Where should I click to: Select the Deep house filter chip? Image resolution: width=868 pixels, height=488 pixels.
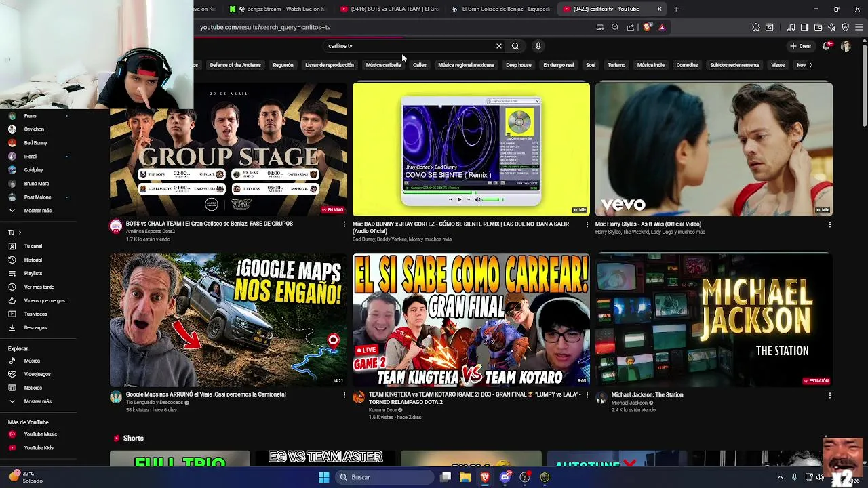519,65
